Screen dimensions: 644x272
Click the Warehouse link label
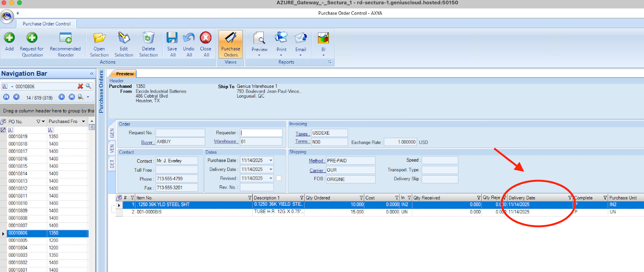(x=225, y=141)
